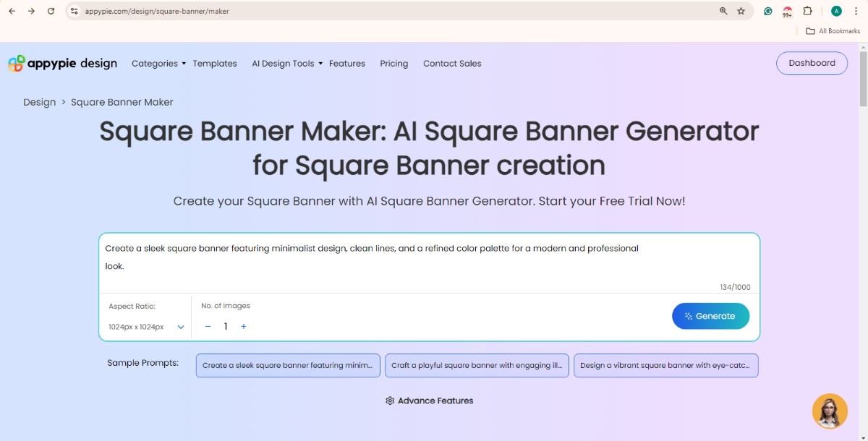Open the Templates menu item

click(215, 63)
